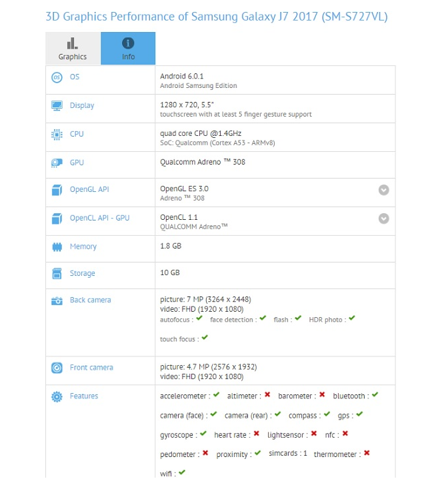Click the OpenCL API - GPU label
This screenshot has width=448, height=487.
click(x=99, y=218)
